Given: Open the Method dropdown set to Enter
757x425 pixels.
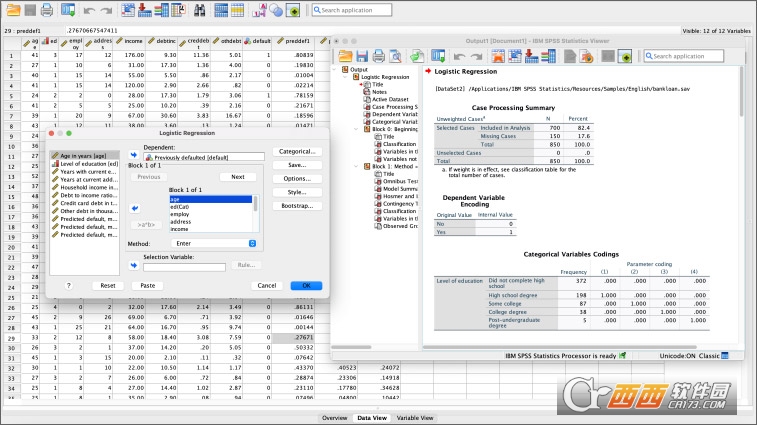Looking at the screenshot, I should pos(214,243).
